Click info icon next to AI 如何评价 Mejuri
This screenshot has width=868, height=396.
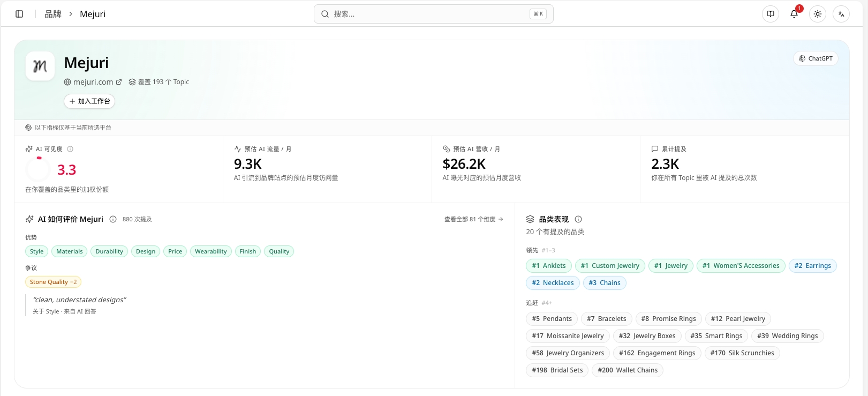pos(113,219)
